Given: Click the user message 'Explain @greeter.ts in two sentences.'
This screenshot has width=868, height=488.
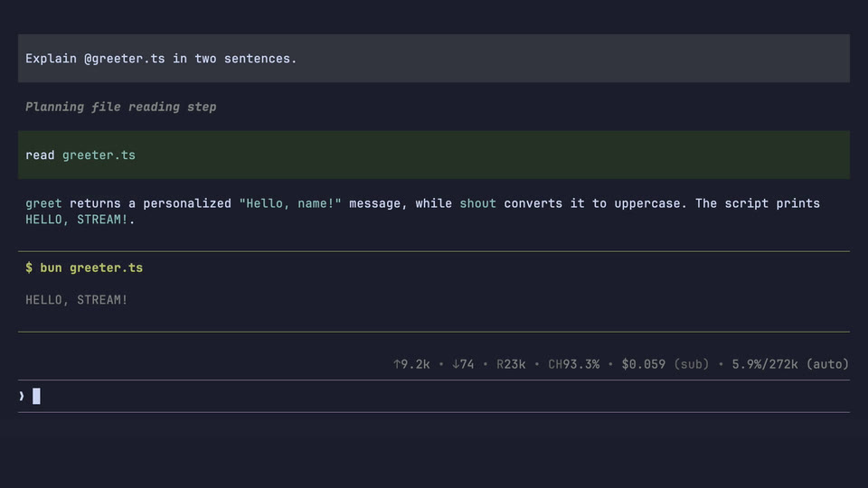Looking at the screenshot, I should click(x=434, y=58).
